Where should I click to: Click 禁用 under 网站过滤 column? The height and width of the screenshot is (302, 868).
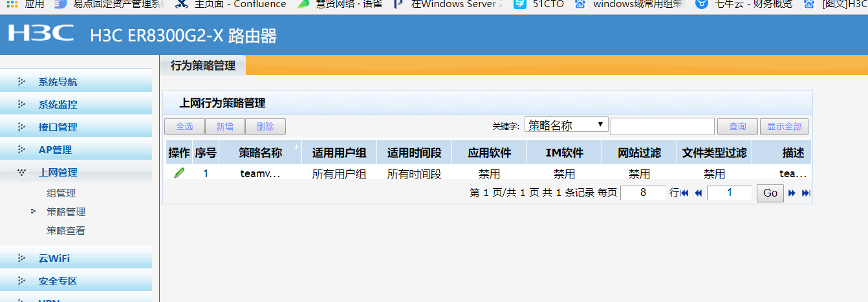[x=640, y=173]
